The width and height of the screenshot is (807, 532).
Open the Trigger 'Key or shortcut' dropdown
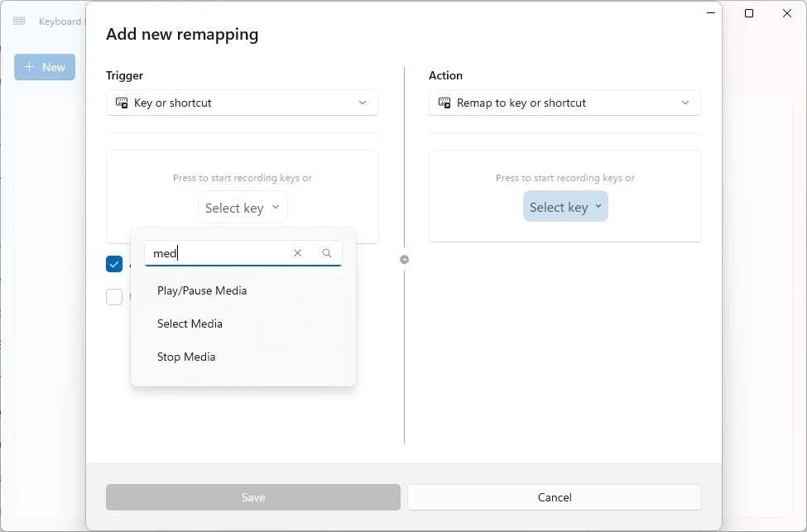tap(243, 103)
